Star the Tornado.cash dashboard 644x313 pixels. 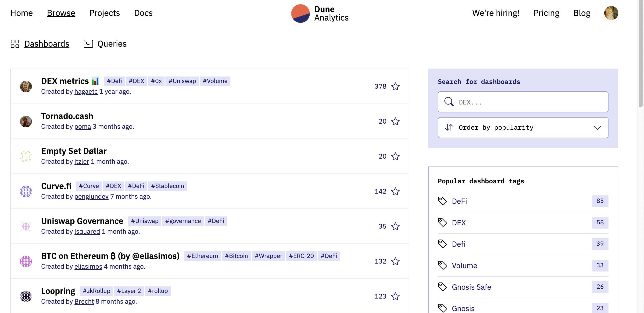click(x=395, y=121)
